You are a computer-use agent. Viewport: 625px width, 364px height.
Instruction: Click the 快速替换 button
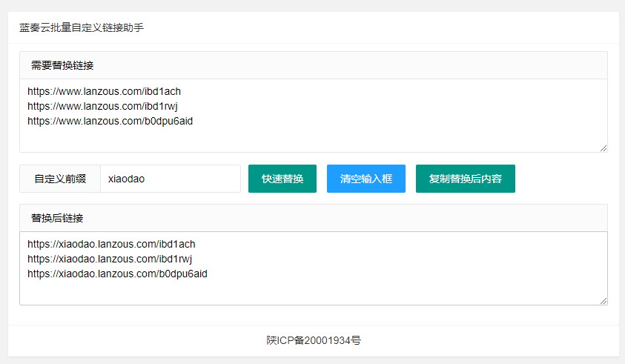point(282,179)
